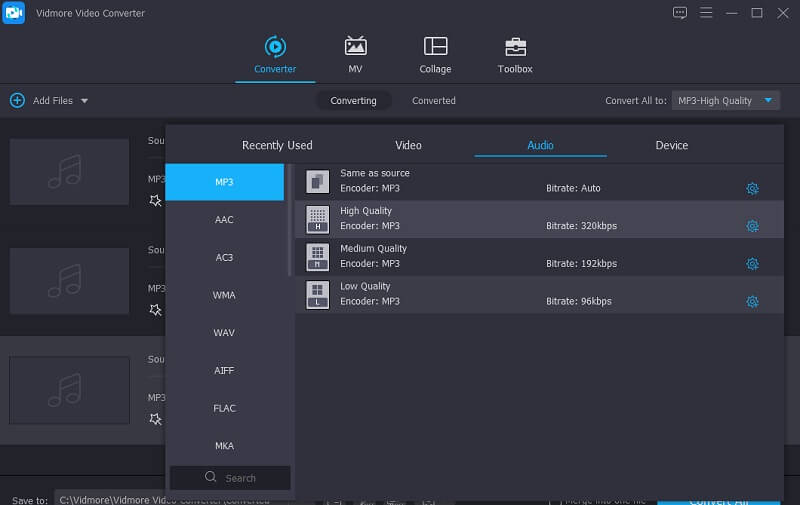Open the Toolbox module icon

click(515, 47)
